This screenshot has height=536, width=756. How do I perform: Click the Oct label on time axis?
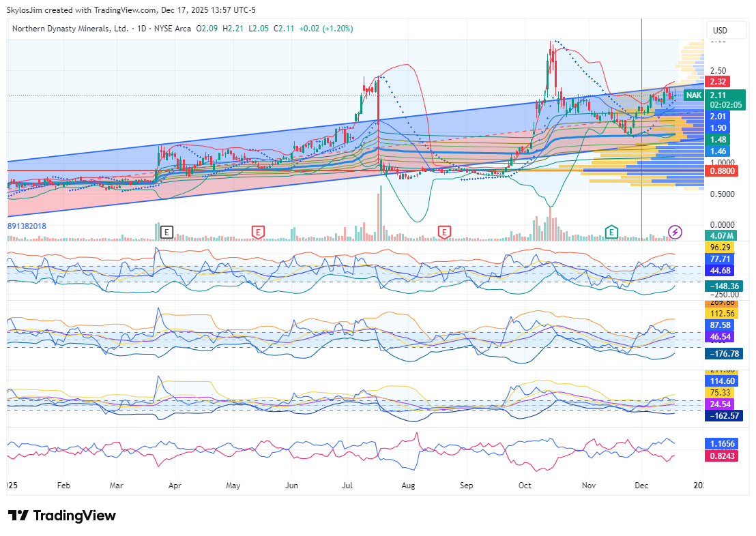coord(525,486)
